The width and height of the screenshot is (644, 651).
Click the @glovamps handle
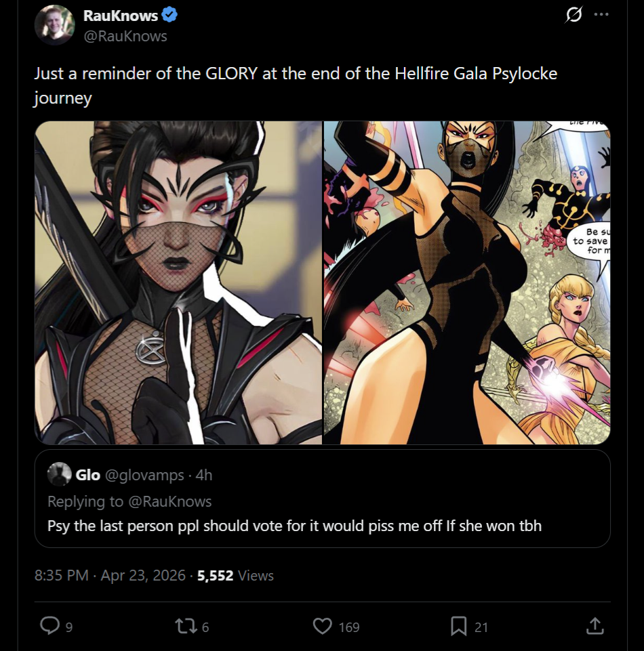click(144, 475)
